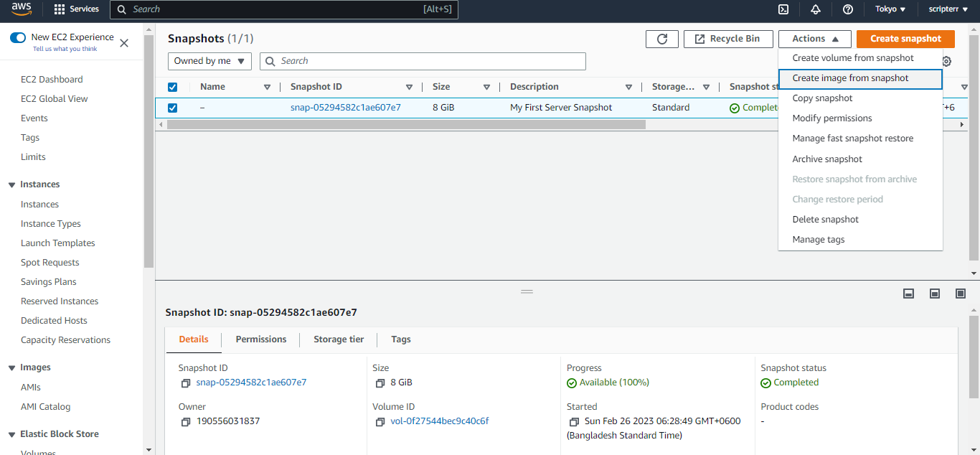Uncheck the snap-05294582c1ae607e7 row checkbox
The height and width of the screenshot is (455, 980).
[x=172, y=108]
